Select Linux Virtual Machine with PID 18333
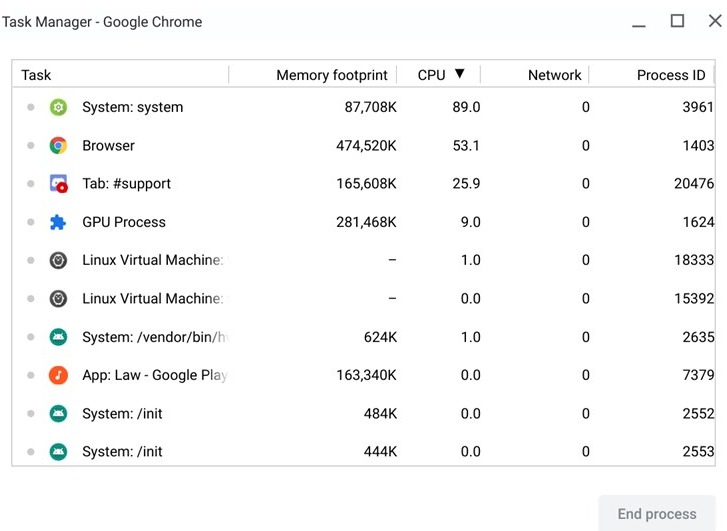This screenshot has height=531, width=727. click(x=364, y=260)
